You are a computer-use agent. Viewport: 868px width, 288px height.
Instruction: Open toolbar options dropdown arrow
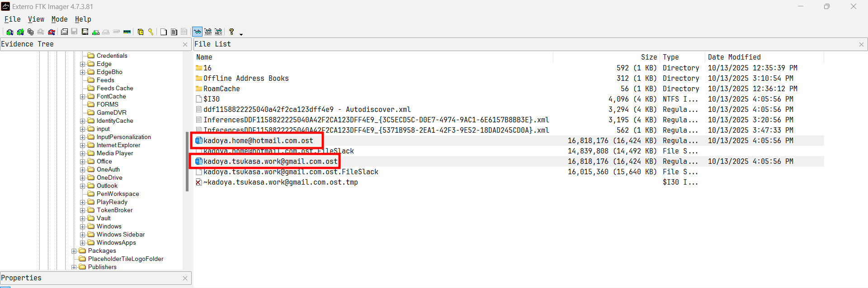(x=241, y=34)
